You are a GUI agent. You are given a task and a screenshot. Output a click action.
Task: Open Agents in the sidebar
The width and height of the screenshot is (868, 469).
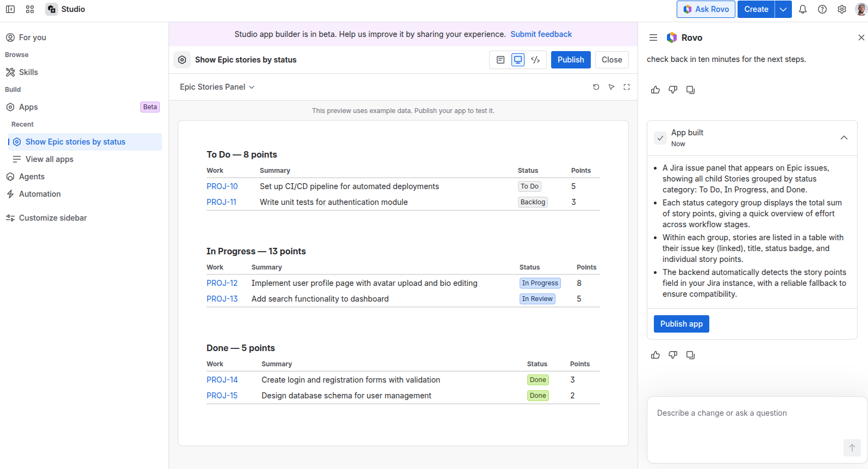tap(84, 177)
